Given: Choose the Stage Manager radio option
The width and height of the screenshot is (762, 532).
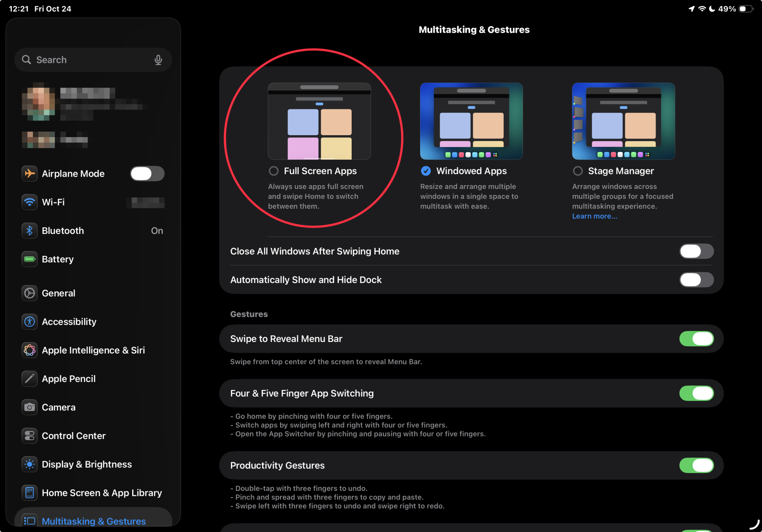Looking at the screenshot, I should (578, 171).
